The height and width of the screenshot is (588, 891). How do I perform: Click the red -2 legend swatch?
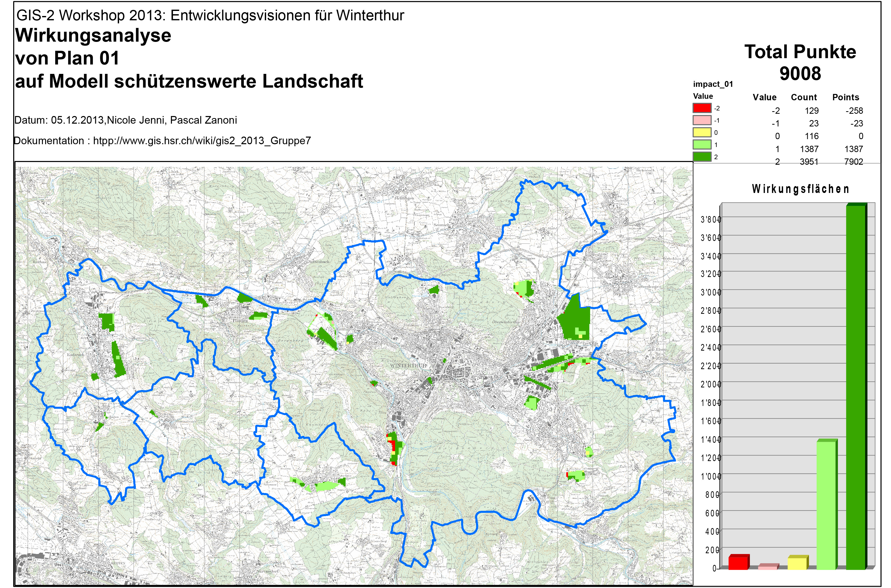point(702,108)
